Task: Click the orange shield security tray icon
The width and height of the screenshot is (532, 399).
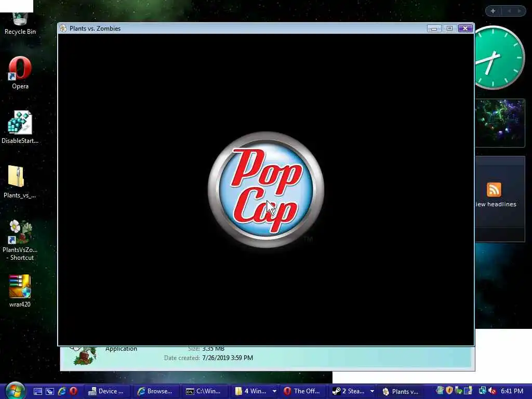Action: pos(449,391)
